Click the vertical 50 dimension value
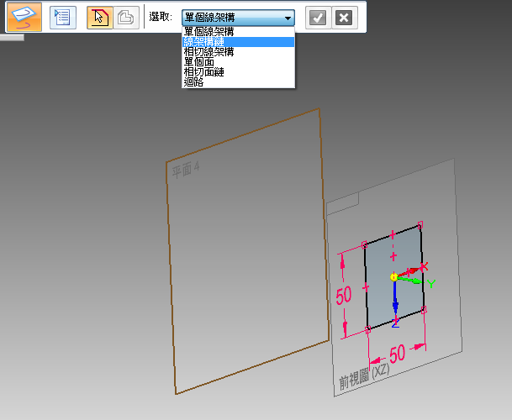Viewport: 512px width, 420px height. [344, 296]
